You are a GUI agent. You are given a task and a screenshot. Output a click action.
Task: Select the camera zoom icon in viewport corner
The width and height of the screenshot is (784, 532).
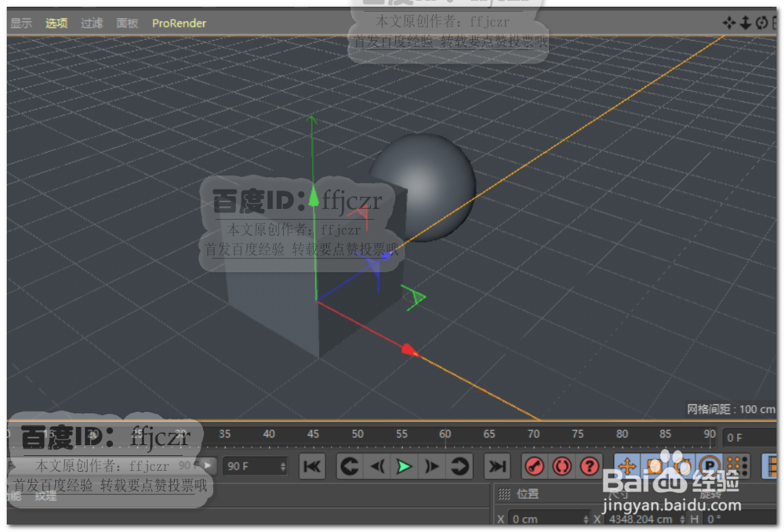click(746, 23)
